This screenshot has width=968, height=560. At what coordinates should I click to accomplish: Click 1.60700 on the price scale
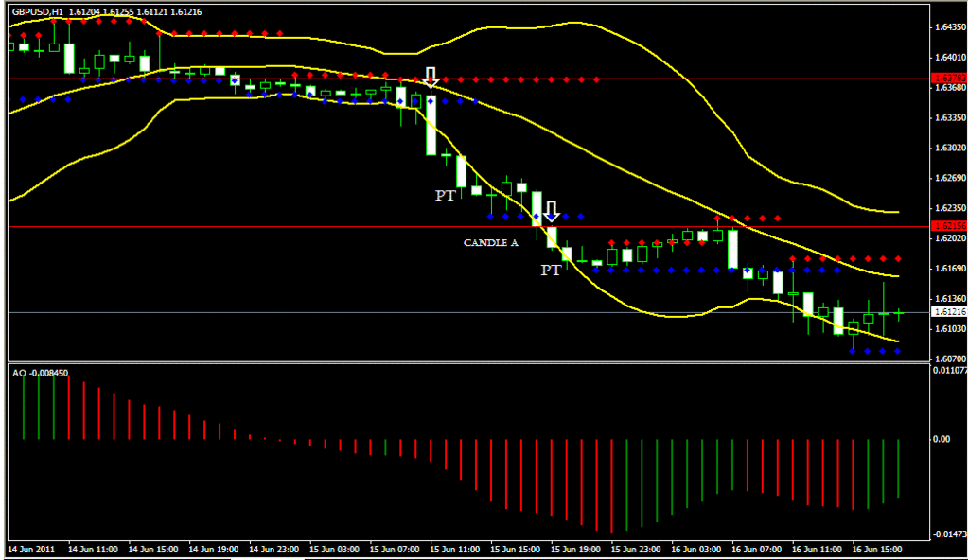click(x=950, y=359)
